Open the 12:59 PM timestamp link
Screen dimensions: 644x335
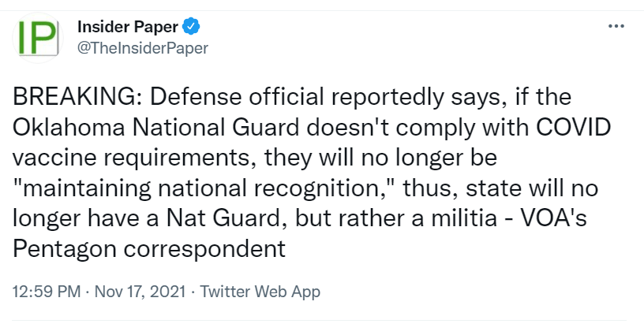coord(47,292)
